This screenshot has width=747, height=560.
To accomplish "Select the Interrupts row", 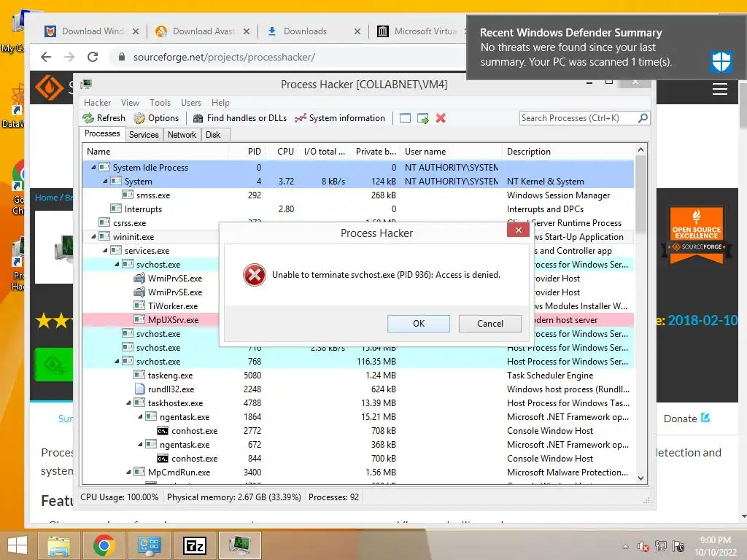I will tap(358, 209).
